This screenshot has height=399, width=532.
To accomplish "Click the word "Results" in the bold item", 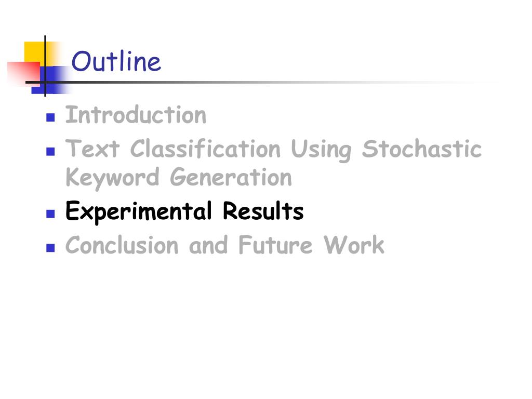I will click(x=263, y=211).
